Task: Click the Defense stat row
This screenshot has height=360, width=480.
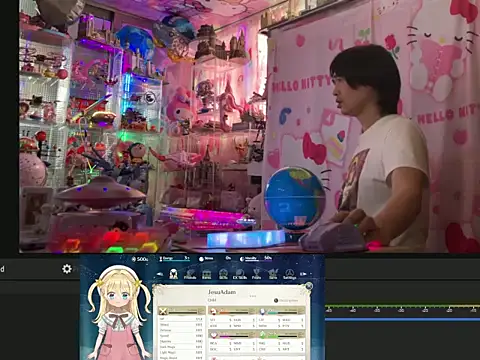Action: pyautogui.click(x=181, y=330)
